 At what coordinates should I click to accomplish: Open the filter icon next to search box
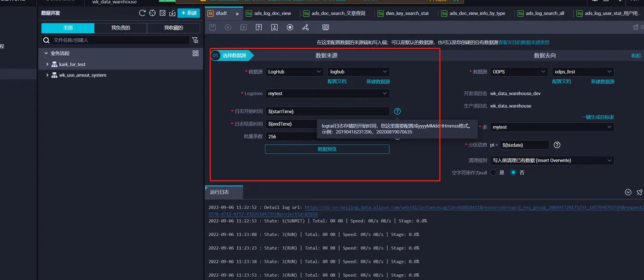[x=195, y=40]
